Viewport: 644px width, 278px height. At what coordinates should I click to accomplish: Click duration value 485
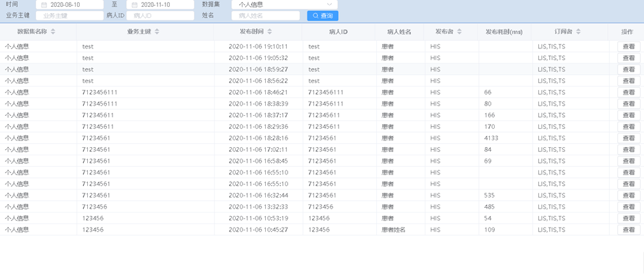489,207
